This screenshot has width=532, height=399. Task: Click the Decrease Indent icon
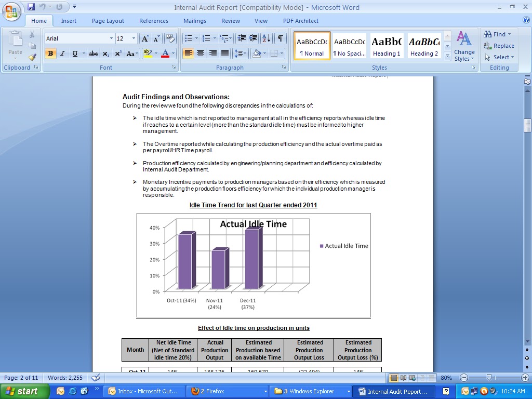(242, 38)
